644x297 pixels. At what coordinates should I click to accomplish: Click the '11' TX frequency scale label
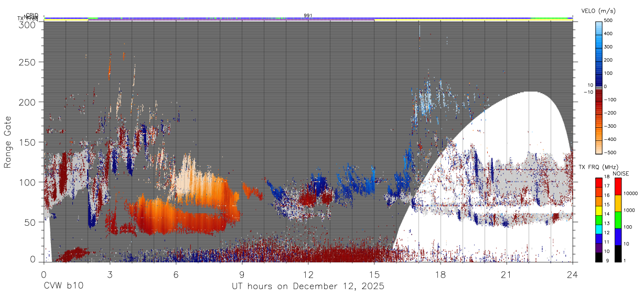point(607,243)
